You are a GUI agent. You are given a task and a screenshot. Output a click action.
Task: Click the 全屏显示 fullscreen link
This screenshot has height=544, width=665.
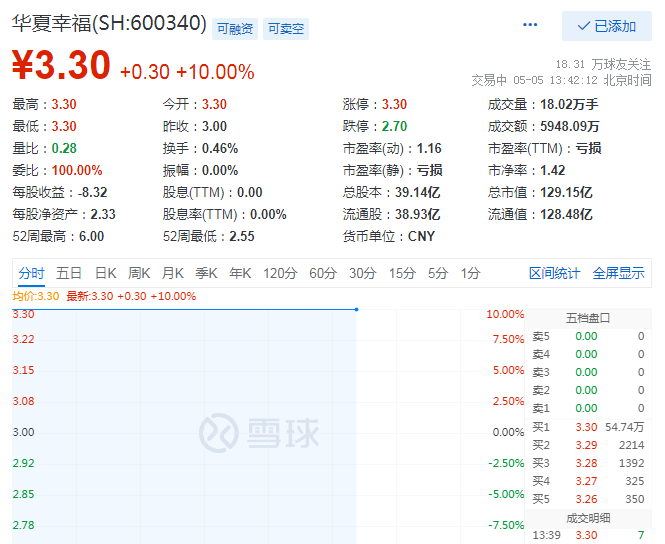tap(618, 273)
